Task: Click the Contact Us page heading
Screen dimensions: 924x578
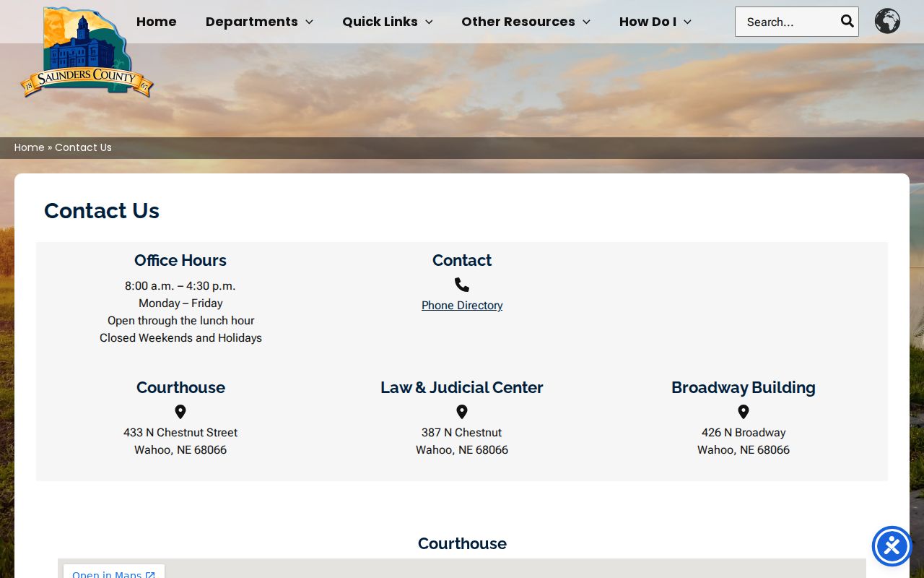Action: tap(102, 211)
